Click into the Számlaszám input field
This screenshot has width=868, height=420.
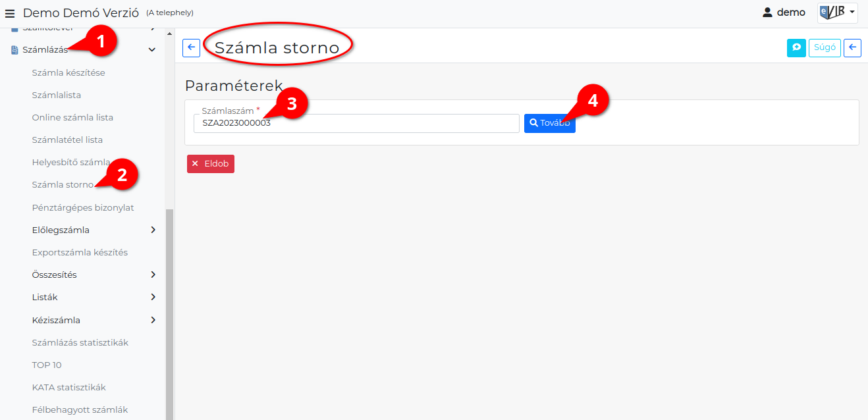pos(356,123)
